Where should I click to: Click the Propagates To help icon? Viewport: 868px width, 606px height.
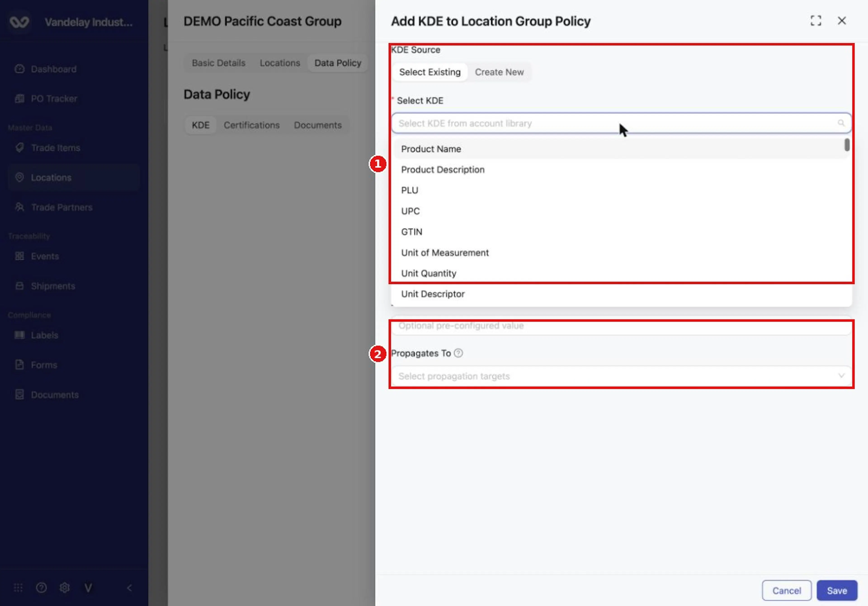click(458, 353)
